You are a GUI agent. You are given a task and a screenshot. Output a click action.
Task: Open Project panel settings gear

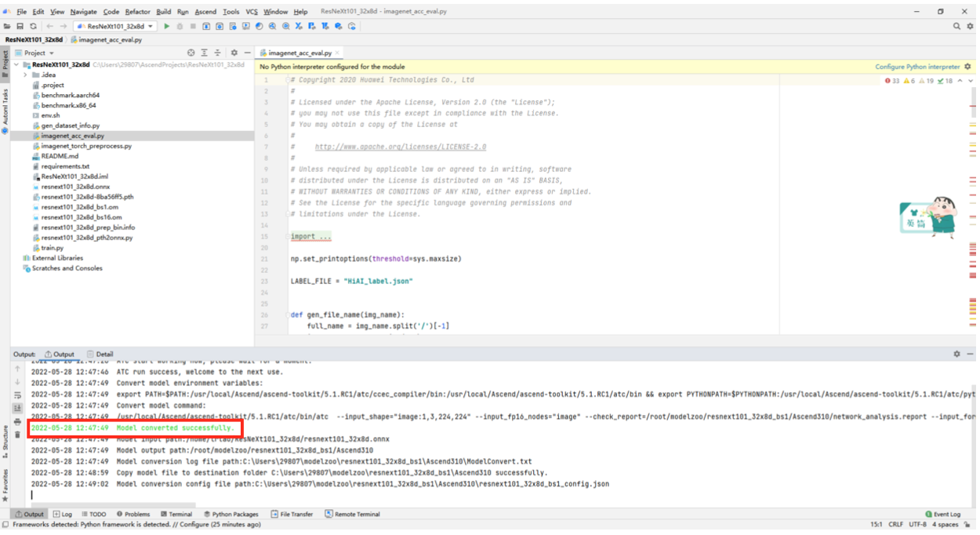234,53
